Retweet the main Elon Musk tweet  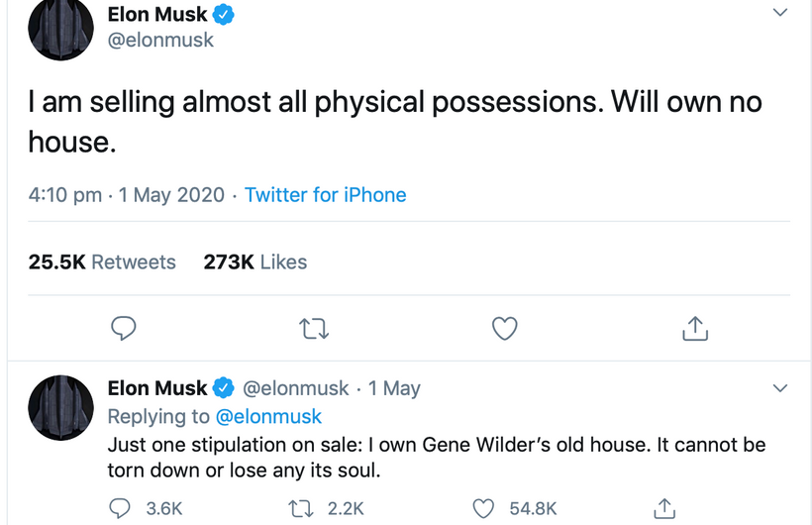pyautogui.click(x=314, y=328)
